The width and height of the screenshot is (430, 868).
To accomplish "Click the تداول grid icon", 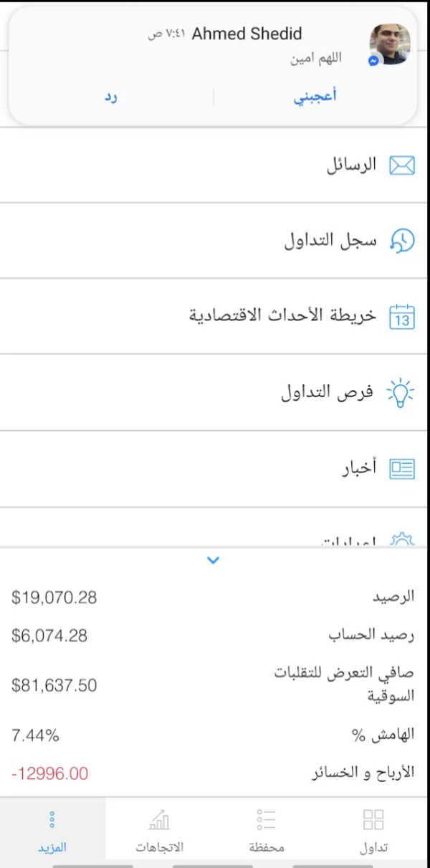I will click(x=373, y=820).
